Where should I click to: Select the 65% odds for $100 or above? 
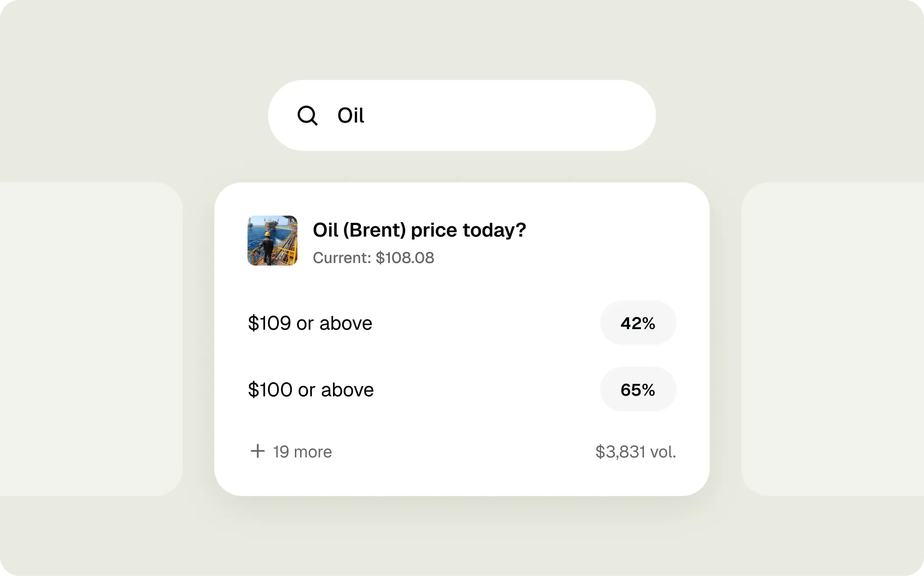coord(638,389)
